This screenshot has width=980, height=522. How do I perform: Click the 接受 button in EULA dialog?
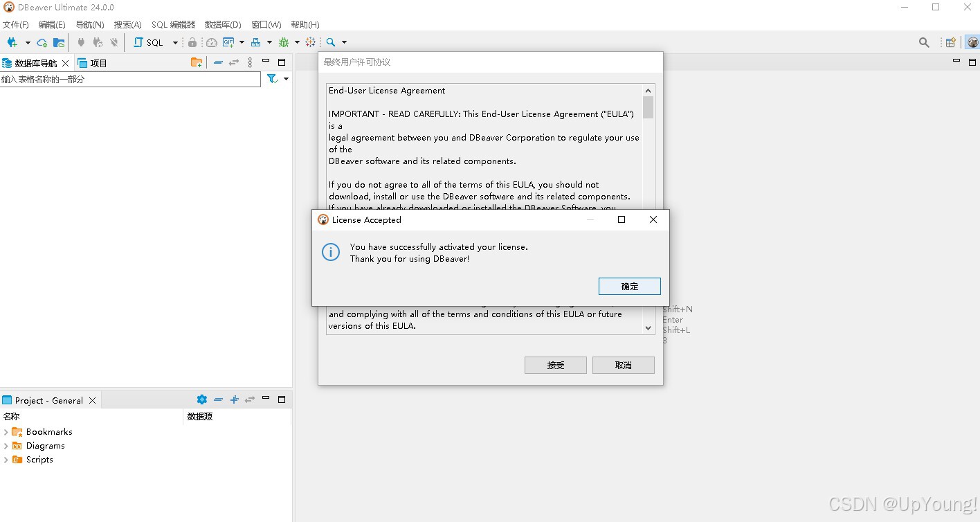click(556, 365)
